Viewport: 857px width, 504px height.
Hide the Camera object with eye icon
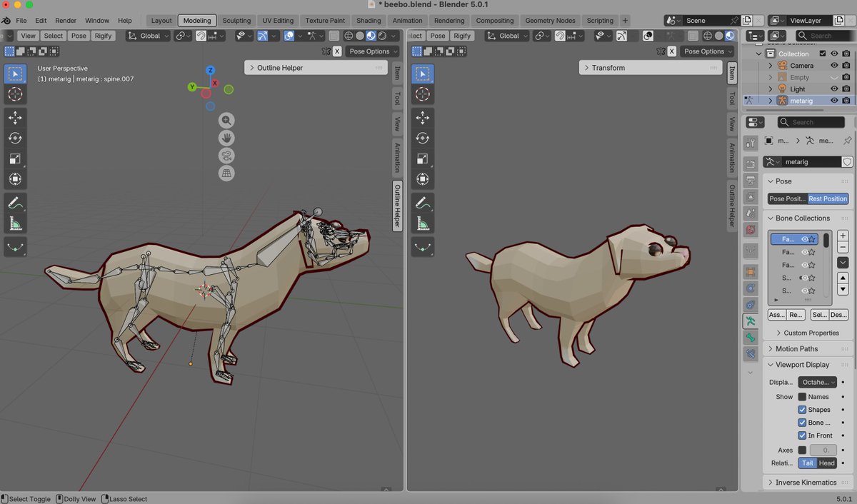pyautogui.click(x=833, y=66)
